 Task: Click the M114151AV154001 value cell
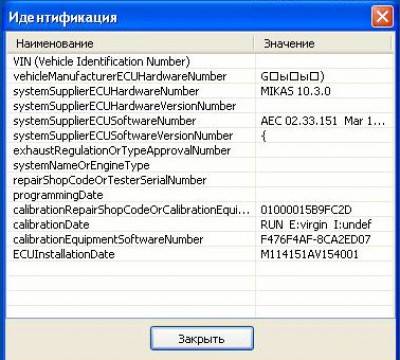(323, 254)
